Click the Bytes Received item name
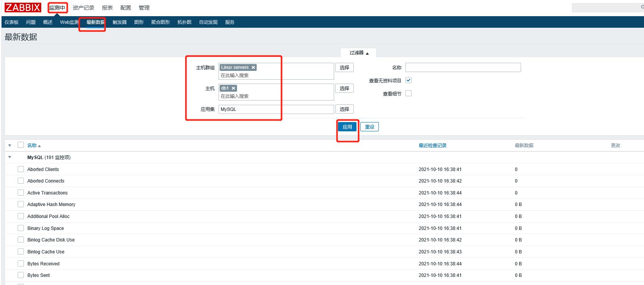The image size is (644, 285). click(43, 263)
